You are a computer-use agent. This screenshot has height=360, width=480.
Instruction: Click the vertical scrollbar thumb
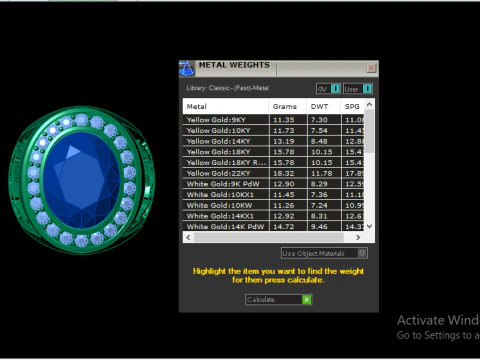[x=369, y=131]
